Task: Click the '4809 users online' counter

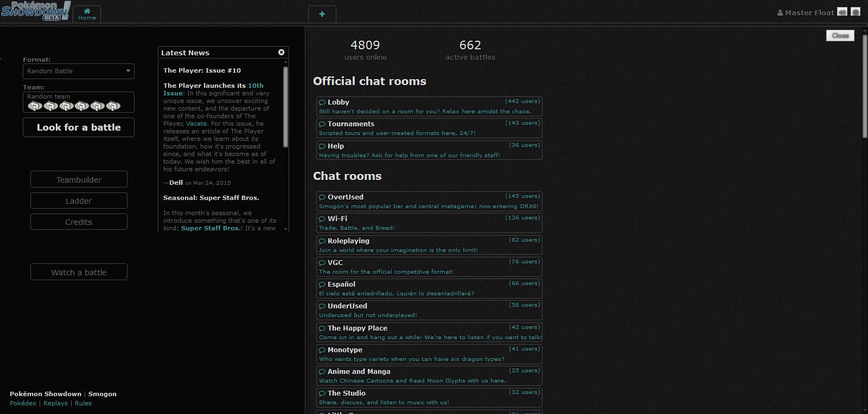Action: pyautogui.click(x=365, y=50)
